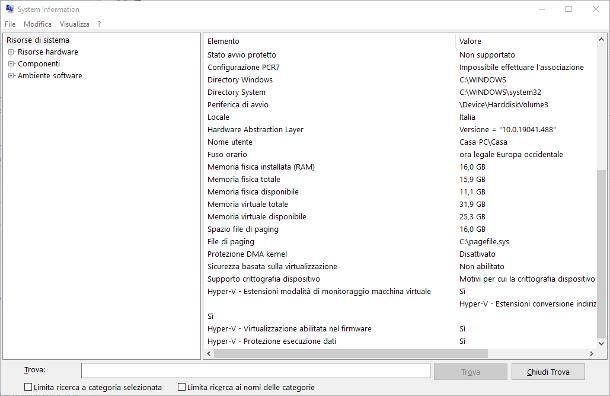This screenshot has width=610, height=396.
Task: Click the Chiudi Trova button
Action: (548, 372)
